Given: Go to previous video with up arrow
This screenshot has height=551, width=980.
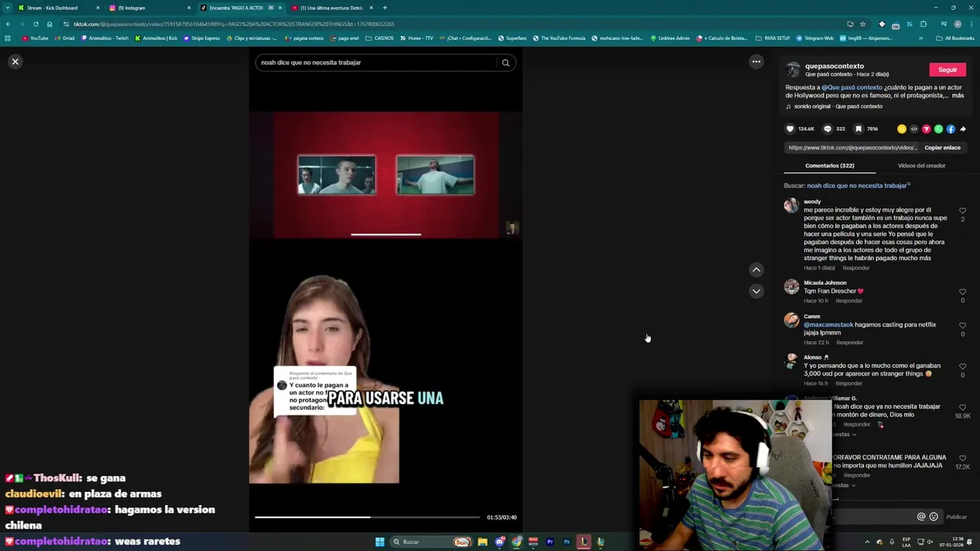Looking at the screenshot, I should (756, 269).
